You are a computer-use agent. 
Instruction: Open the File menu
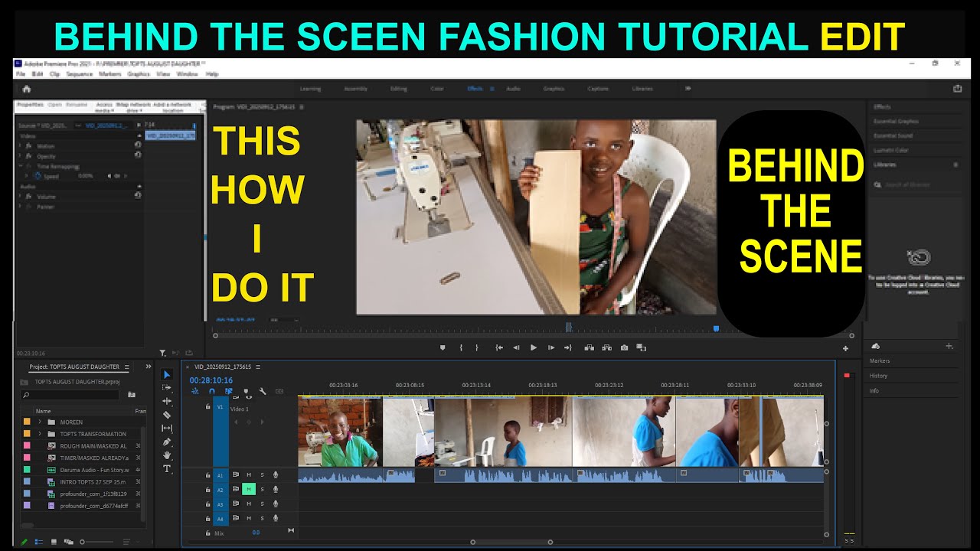tap(21, 74)
